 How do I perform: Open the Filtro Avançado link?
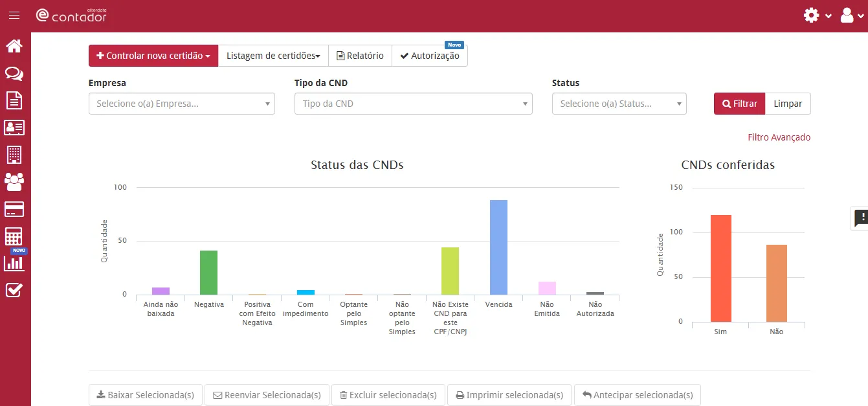coord(779,137)
